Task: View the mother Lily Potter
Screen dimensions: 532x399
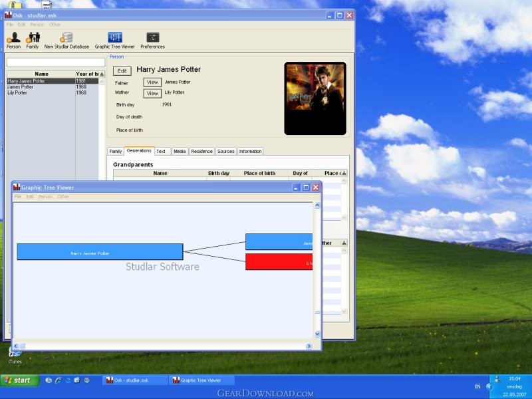Action: tap(152, 93)
